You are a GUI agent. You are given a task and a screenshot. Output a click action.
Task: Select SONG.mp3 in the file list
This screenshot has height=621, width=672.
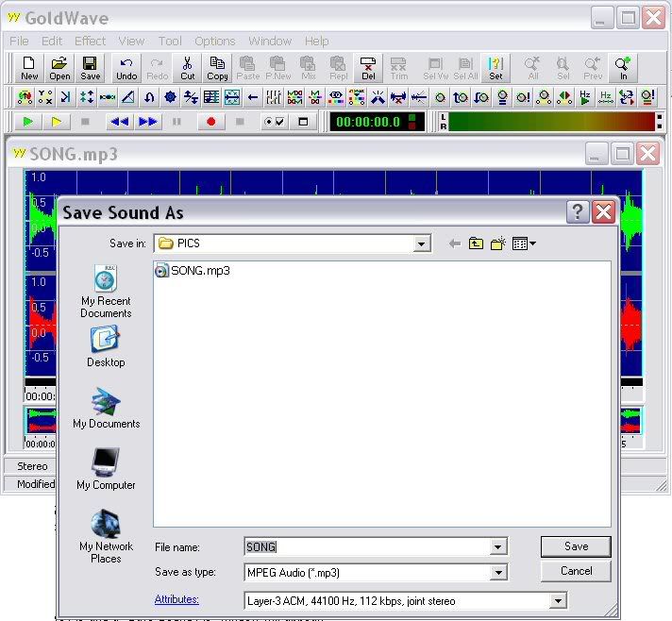pyautogui.click(x=193, y=271)
